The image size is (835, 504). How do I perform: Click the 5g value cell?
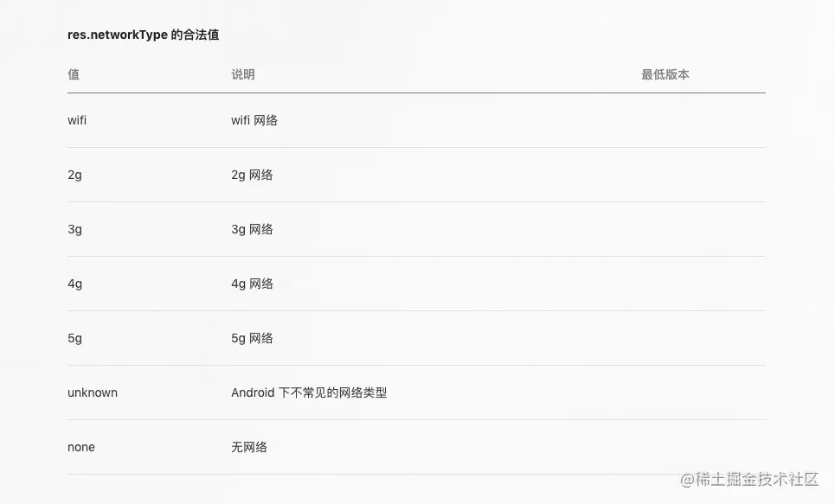click(x=74, y=339)
